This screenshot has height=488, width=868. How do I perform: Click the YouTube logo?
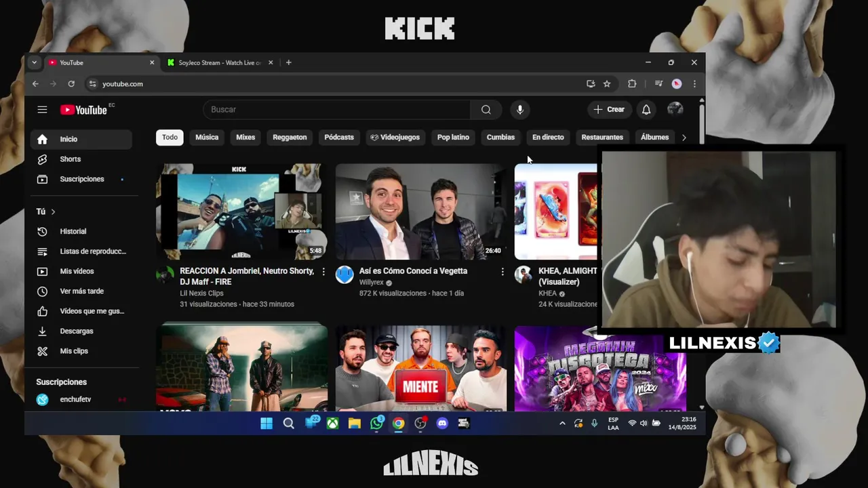coord(83,110)
